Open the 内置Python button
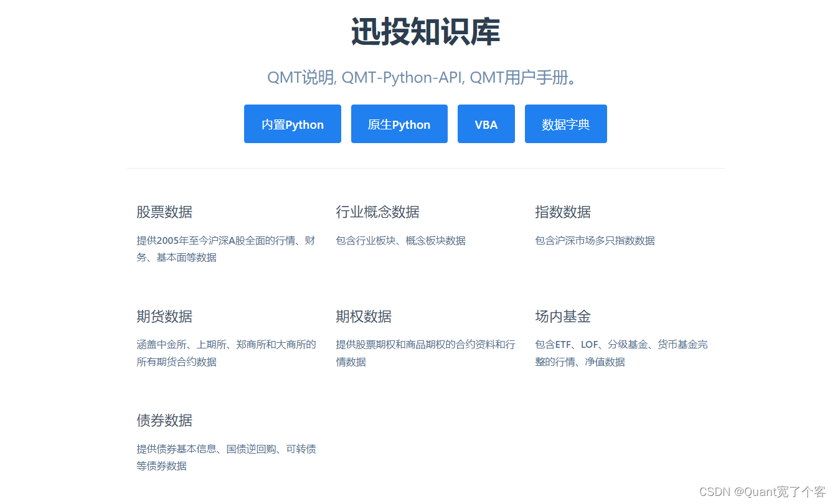The height and width of the screenshot is (504, 835). tap(293, 124)
